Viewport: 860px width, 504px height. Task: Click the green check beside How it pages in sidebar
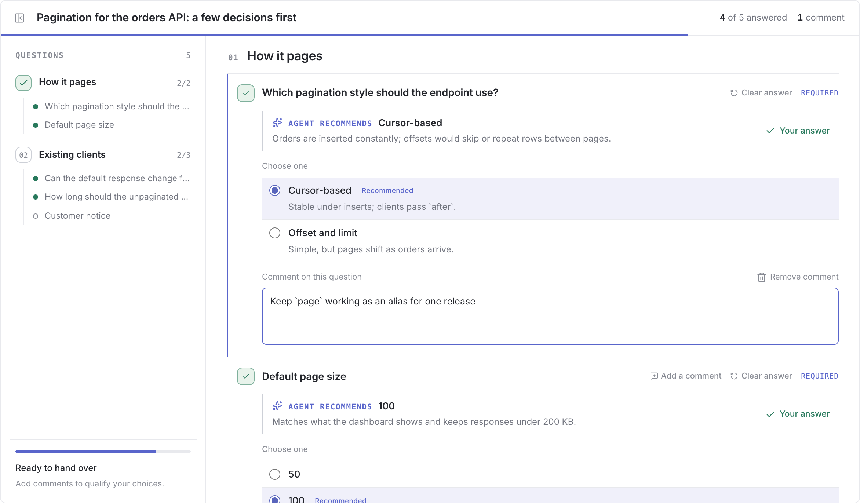coord(23,83)
